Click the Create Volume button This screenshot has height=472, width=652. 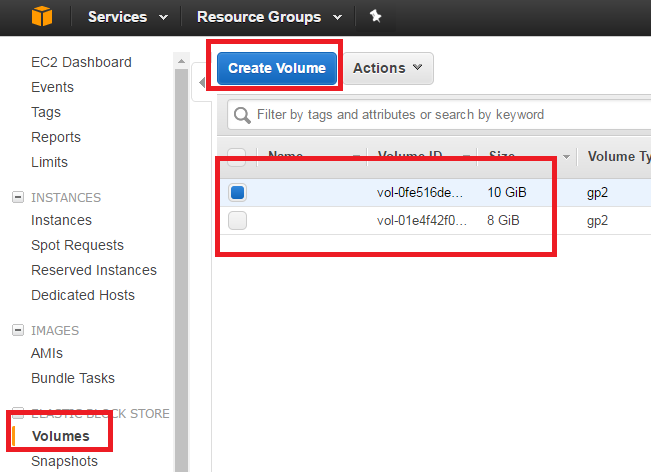pyautogui.click(x=277, y=68)
